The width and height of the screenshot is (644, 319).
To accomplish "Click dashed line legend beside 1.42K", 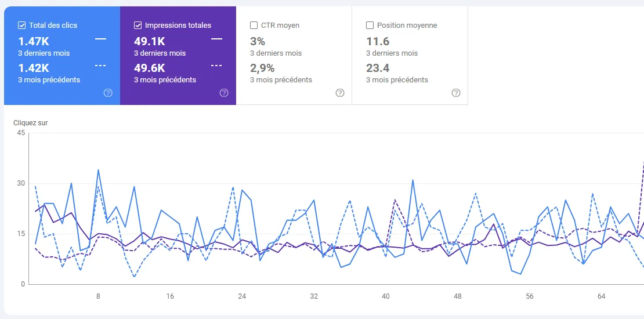I will 100,65.
